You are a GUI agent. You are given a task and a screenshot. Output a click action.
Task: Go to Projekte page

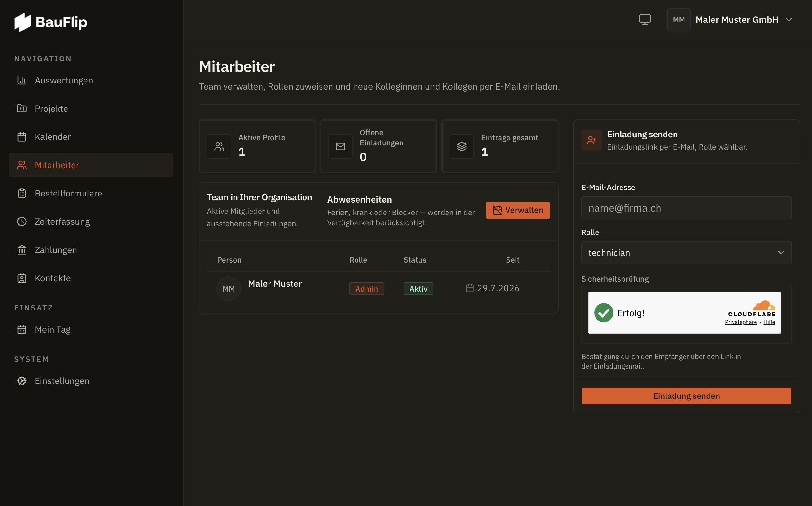pyautogui.click(x=91, y=109)
